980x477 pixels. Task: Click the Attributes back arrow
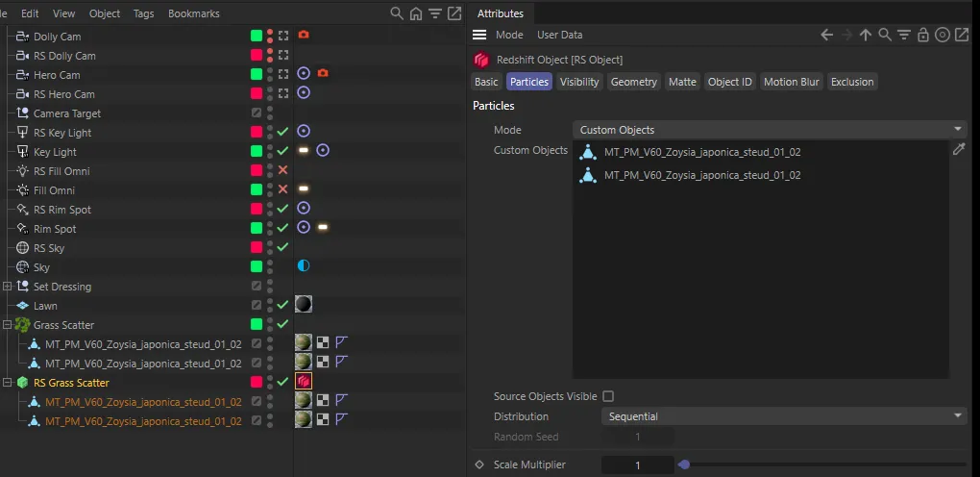[827, 35]
